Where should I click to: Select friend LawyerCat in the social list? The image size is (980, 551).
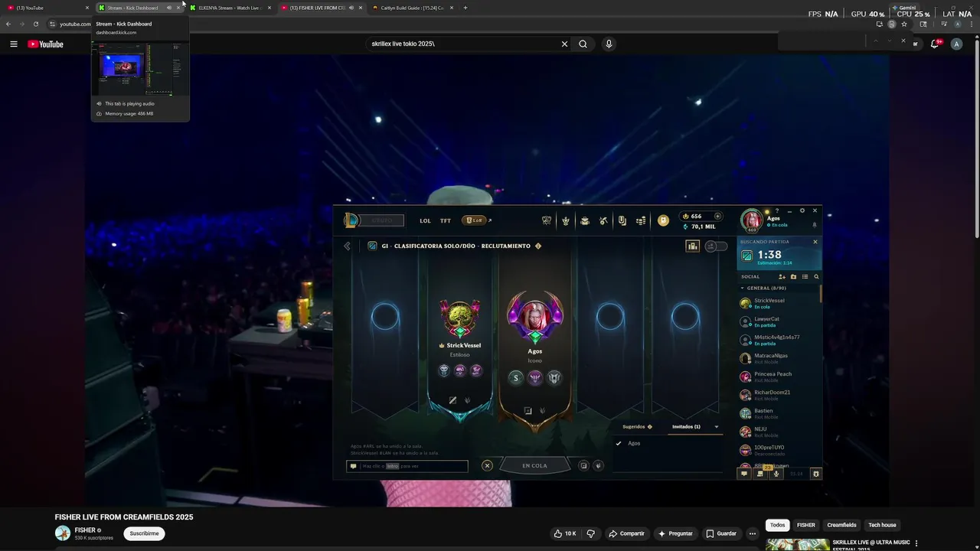[779, 321]
